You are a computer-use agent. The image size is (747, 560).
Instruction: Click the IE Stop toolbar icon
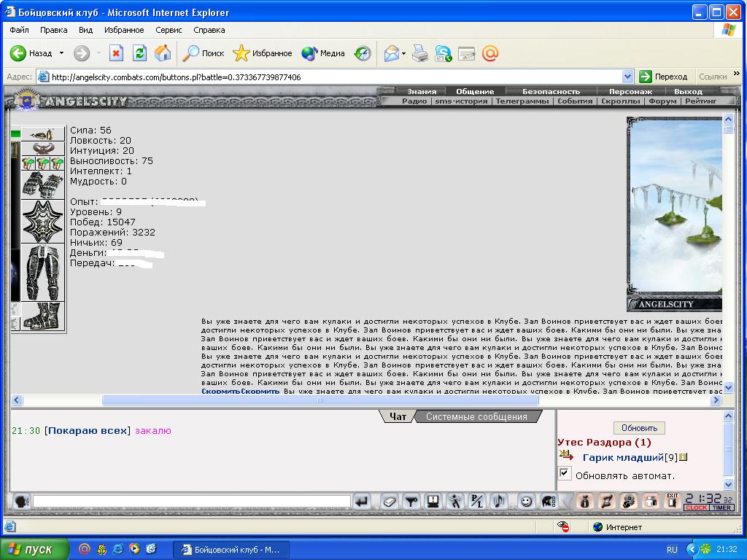pyautogui.click(x=116, y=53)
